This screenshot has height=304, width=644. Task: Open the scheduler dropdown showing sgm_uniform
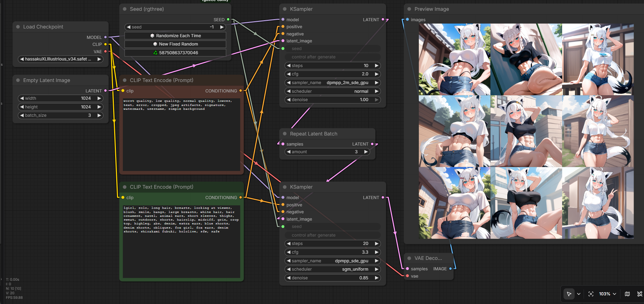point(333,269)
